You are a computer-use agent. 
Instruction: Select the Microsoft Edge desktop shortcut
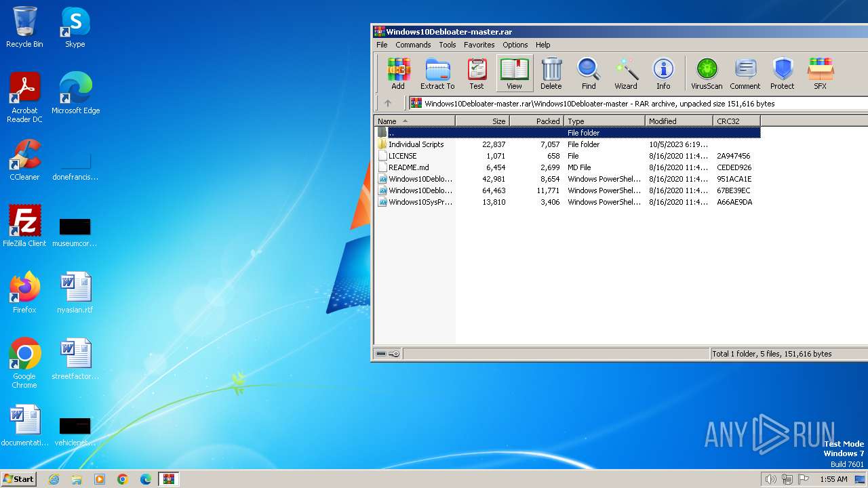(75, 94)
